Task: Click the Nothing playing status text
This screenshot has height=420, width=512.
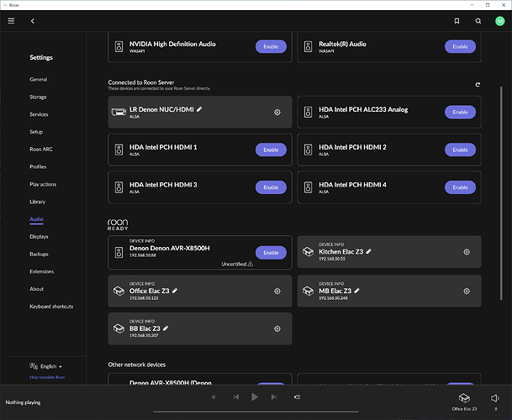Action: tap(23, 402)
